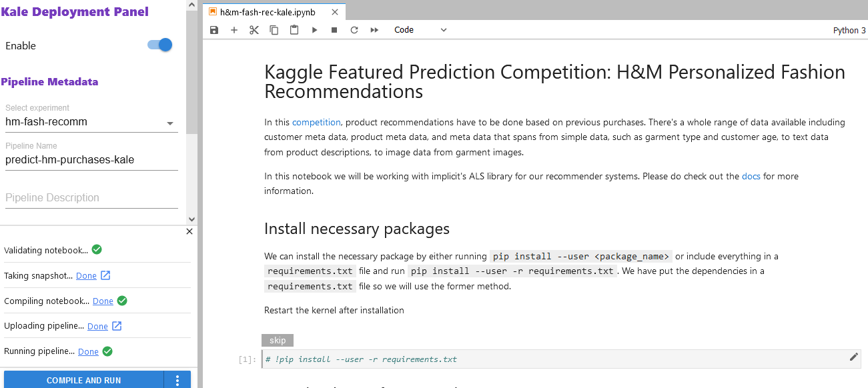868x388 pixels.
Task: Edit Kale cell tags with pencil icon
Action: [x=853, y=357]
